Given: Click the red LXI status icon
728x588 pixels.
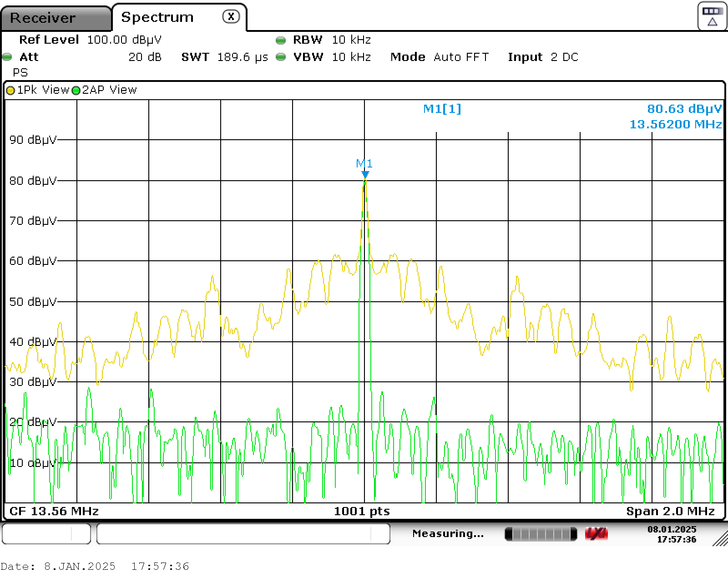Looking at the screenshot, I should click(596, 533).
